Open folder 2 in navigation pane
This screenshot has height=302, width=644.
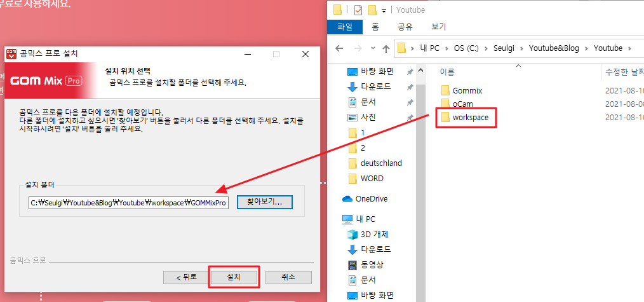[363, 148]
